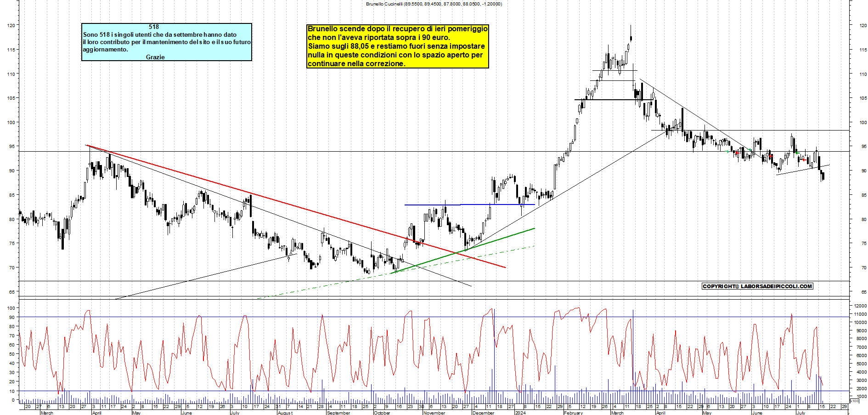The image size is (868, 415).
Task: Click the 20 value on oscillator scale
Action: (12, 381)
